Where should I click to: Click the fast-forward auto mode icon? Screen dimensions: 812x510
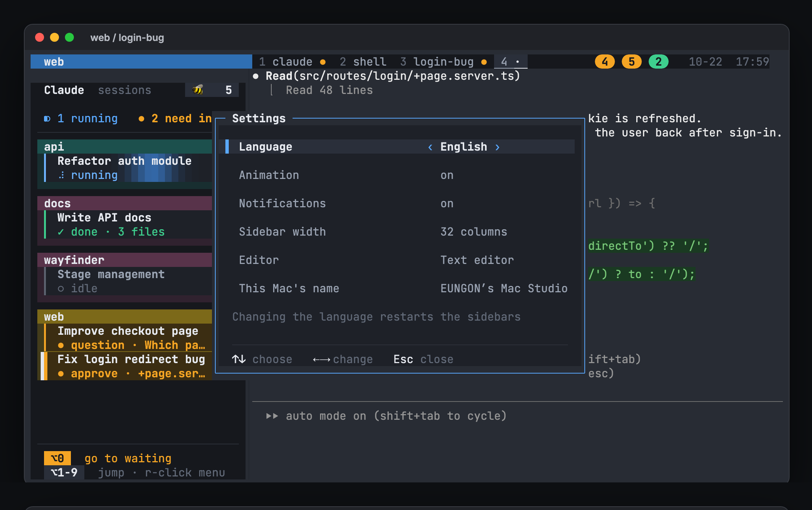pos(272,416)
